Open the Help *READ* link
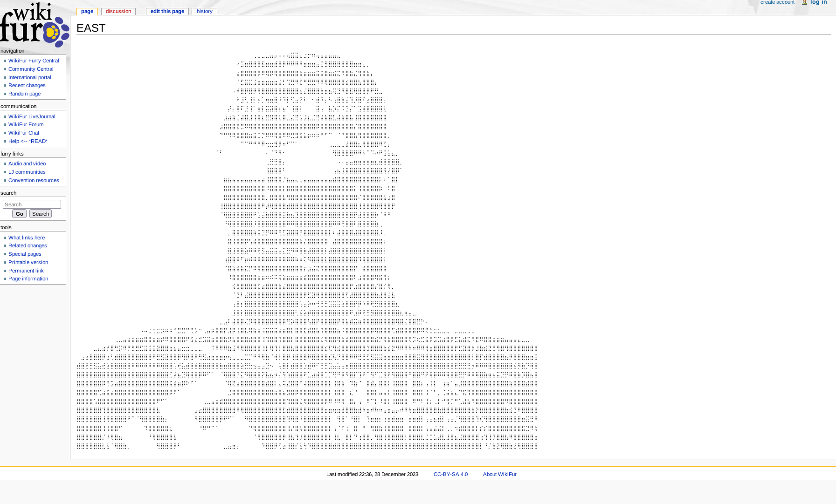This screenshot has width=836, height=504. (28, 141)
